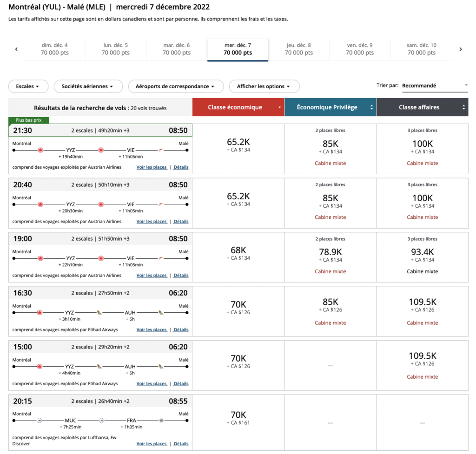This screenshot has height=454, width=476.
Task: Click the arrow on Classe économique header
Action: (280, 107)
